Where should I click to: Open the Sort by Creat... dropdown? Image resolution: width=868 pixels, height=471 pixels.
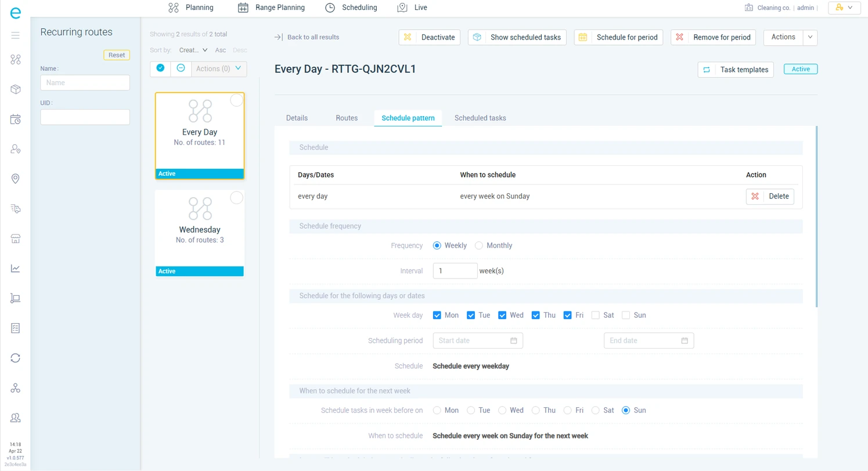click(193, 50)
